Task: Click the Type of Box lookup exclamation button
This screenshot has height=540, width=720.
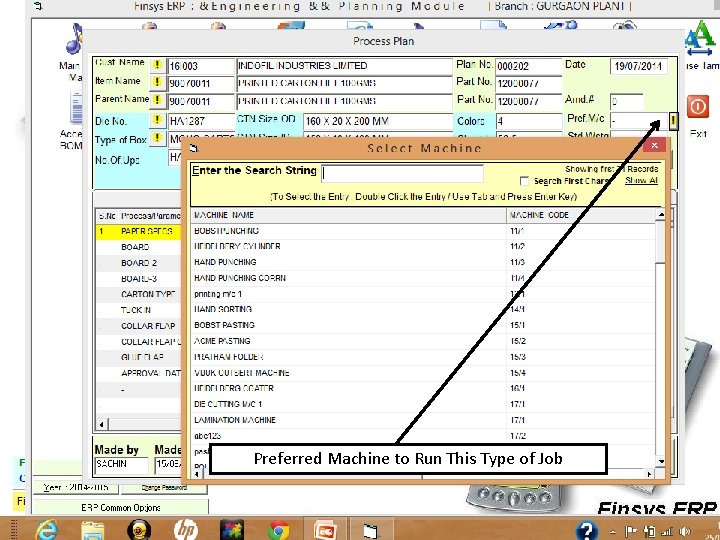Action: coord(157,138)
